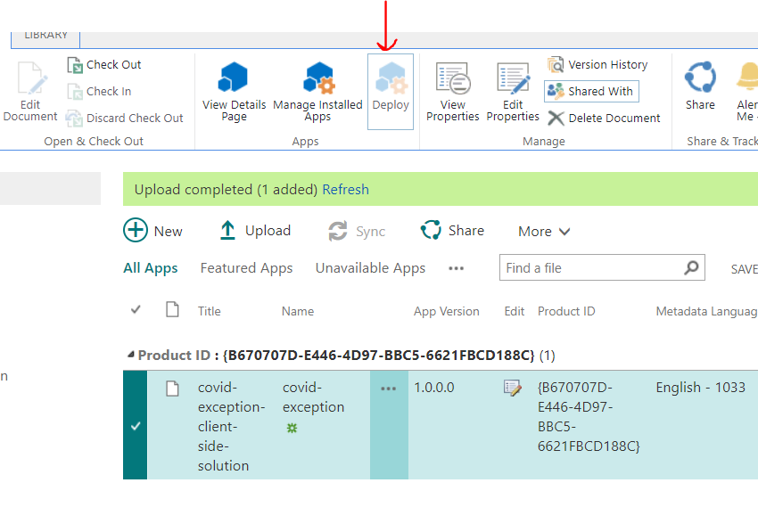Select Edit Document
This screenshot has width=758, height=532.
tap(29, 91)
